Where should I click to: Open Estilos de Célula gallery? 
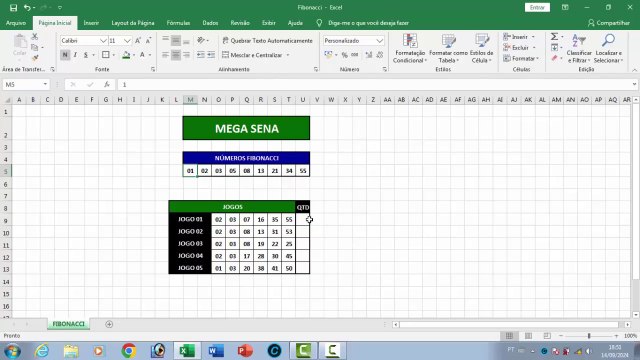tap(482, 49)
